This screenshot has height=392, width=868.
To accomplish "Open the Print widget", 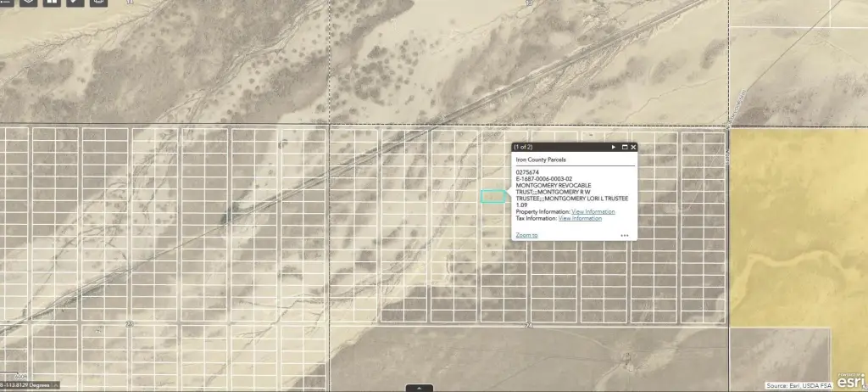I will (x=98, y=1).
